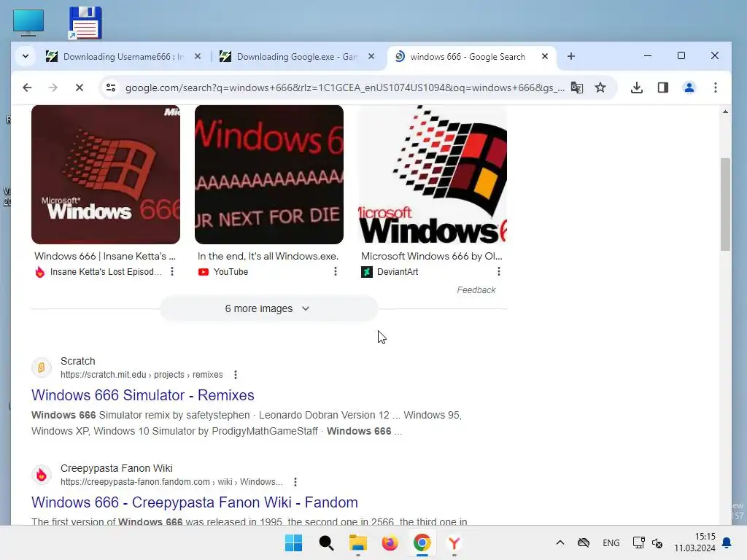
Task: Open 'Windows 666 - Creepypasta Fanon Wiki - Fandom'
Action: (194, 502)
